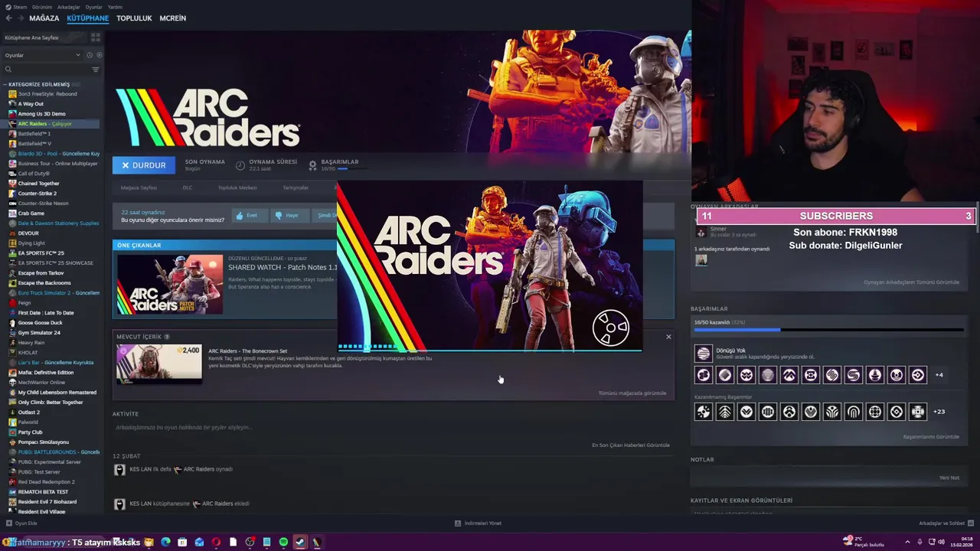Open the MCREİN profile tab
Image resolution: width=980 pixels, height=551 pixels.
click(x=173, y=18)
